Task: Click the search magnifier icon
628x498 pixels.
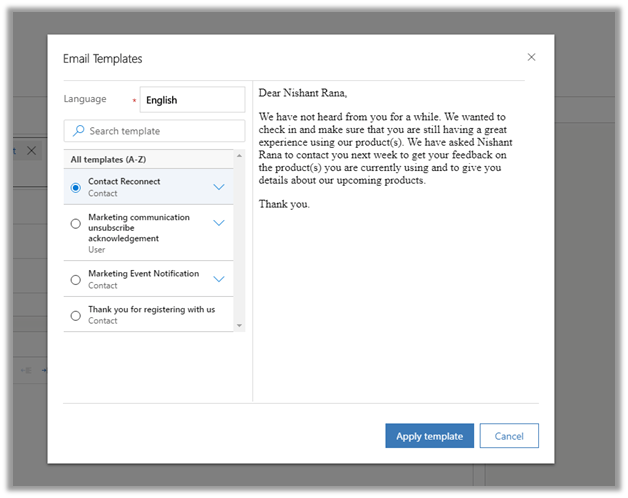Action: click(78, 131)
